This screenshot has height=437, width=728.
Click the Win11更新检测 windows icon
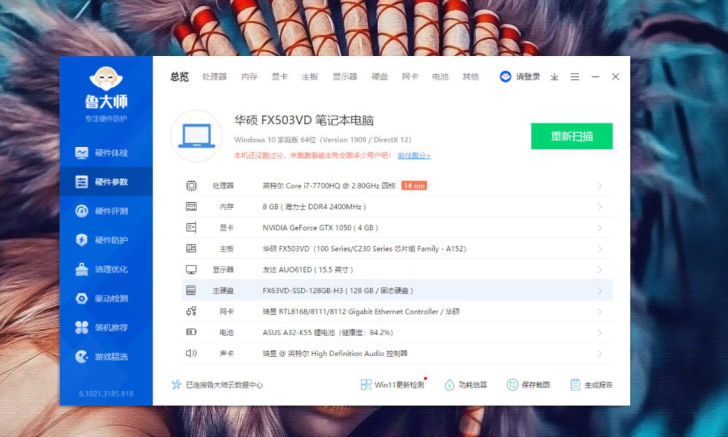click(x=366, y=385)
